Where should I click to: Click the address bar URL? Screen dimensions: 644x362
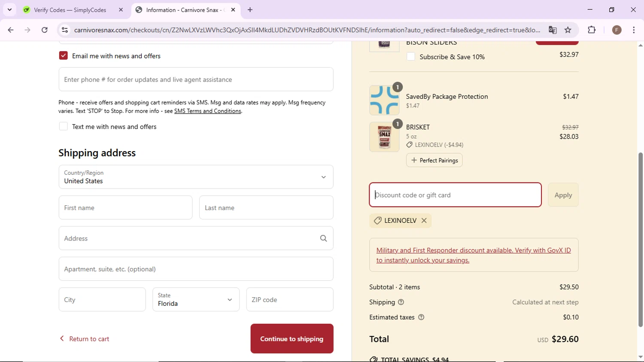pyautogui.click(x=307, y=30)
